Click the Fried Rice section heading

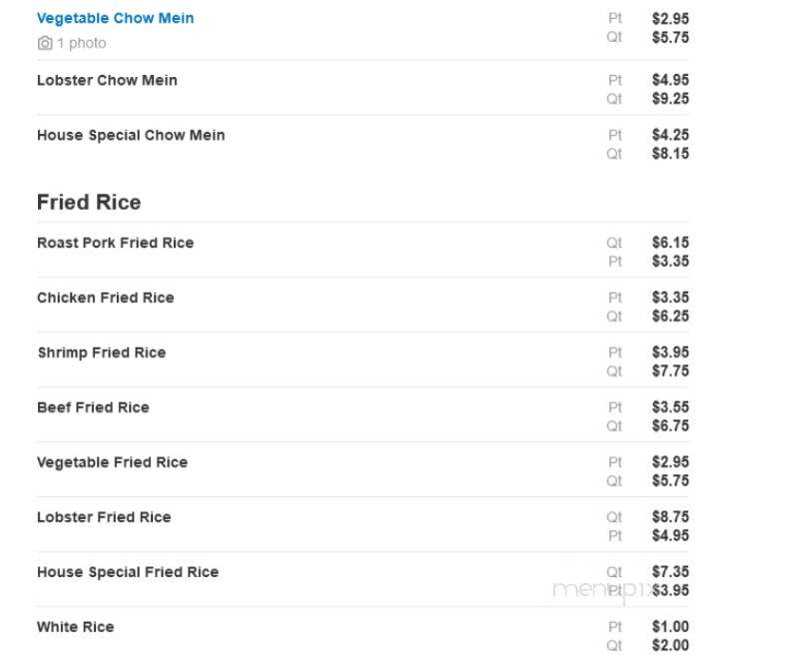point(89,202)
